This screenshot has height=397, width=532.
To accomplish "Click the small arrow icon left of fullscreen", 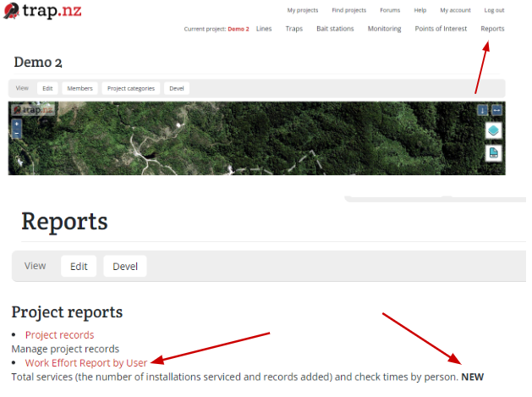I will click(x=483, y=110).
